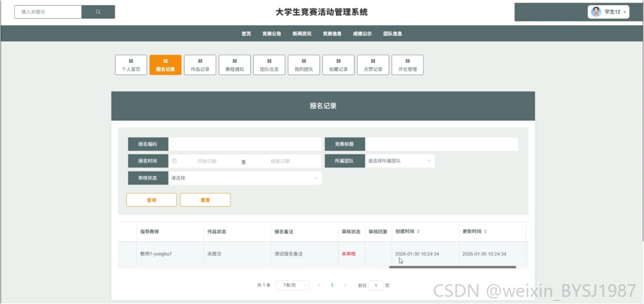Viewport: 644px width, 304px height.
Task: Switch to 作品记录 tab
Action: (200, 65)
